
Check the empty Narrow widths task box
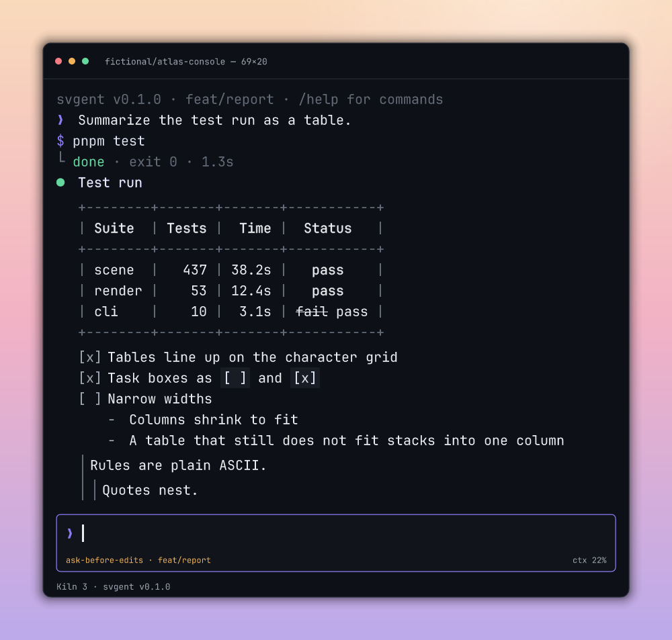(x=90, y=399)
